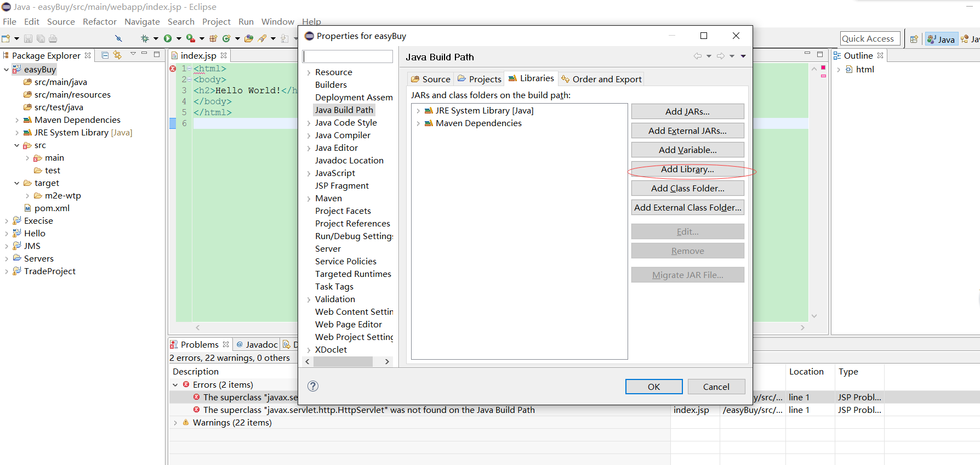Click the New Java Package icon
The height and width of the screenshot is (465, 980).
(213, 38)
